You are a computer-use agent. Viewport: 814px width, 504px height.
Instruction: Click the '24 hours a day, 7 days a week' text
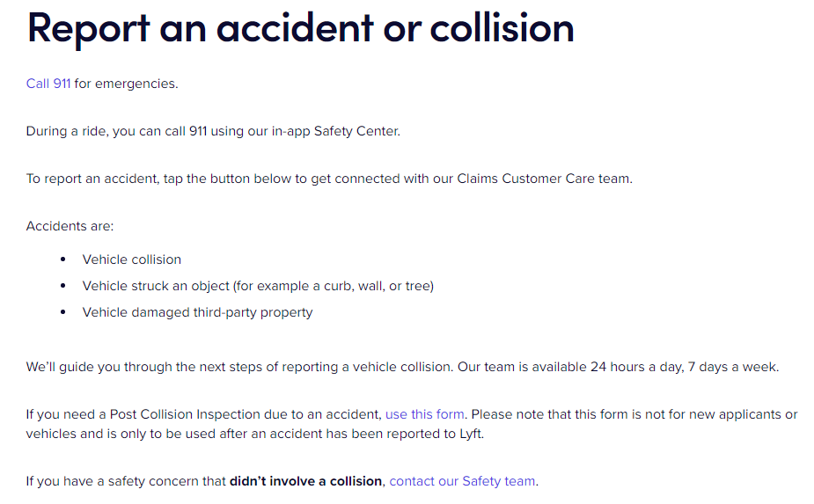pos(685,367)
